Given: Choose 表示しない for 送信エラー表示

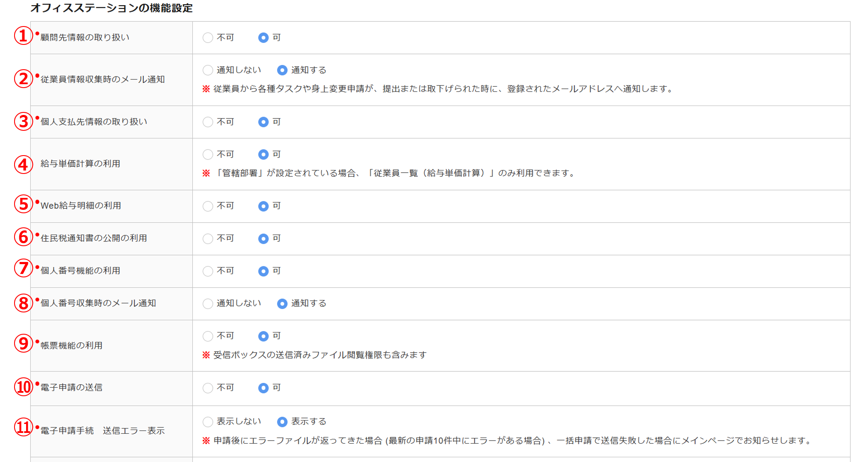Looking at the screenshot, I should tap(208, 422).
